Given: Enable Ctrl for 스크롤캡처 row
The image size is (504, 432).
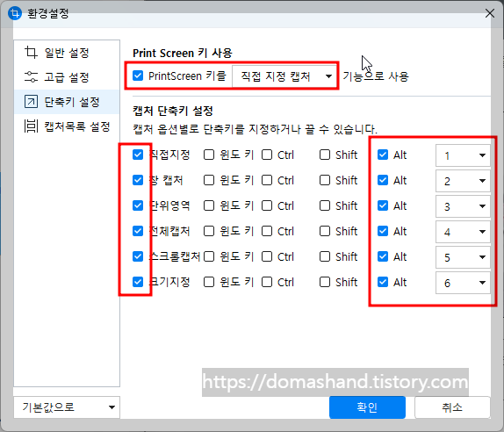Looking at the screenshot, I should (x=267, y=256).
